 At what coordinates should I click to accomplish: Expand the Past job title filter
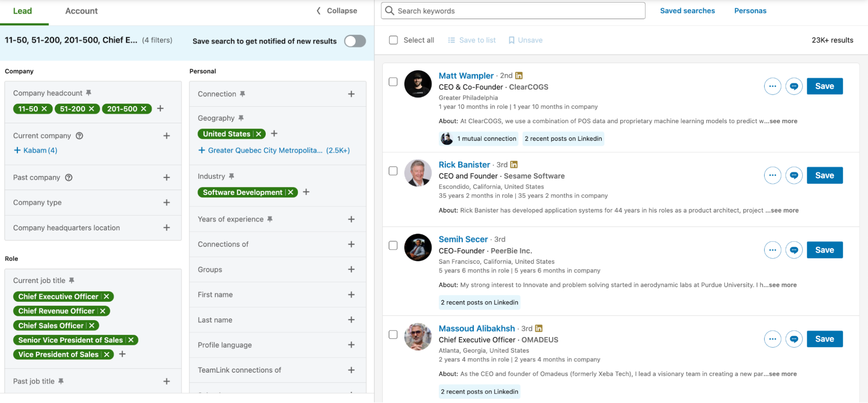tap(166, 381)
